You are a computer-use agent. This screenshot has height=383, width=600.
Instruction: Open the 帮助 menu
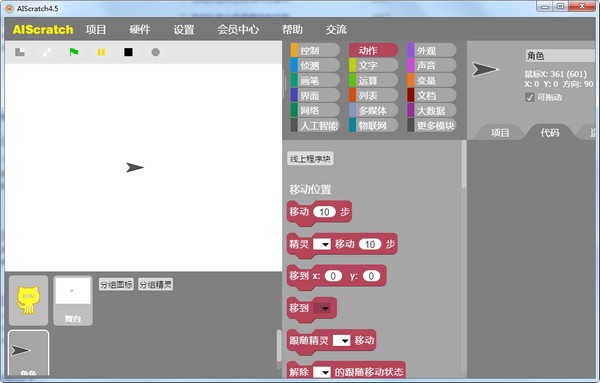coord(292,29)
